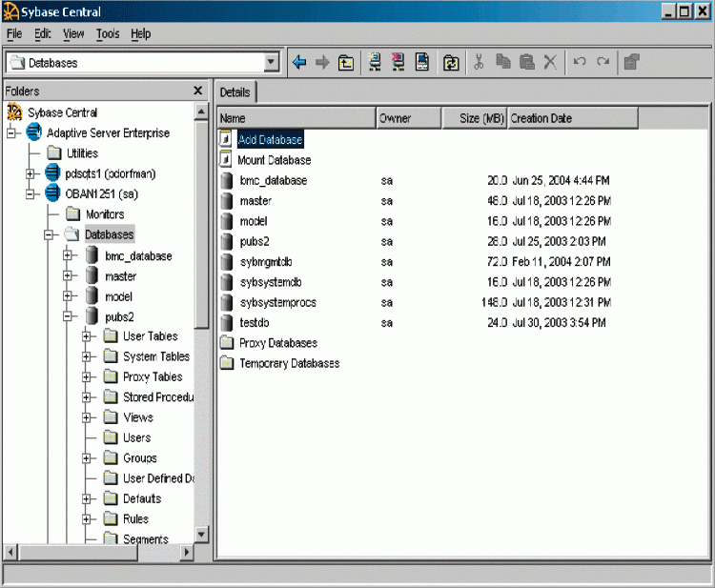Select the Sybase Central root tree icon
Image resolution: width=715 pixels, height=588 pixels.
[x=14, y=112]
